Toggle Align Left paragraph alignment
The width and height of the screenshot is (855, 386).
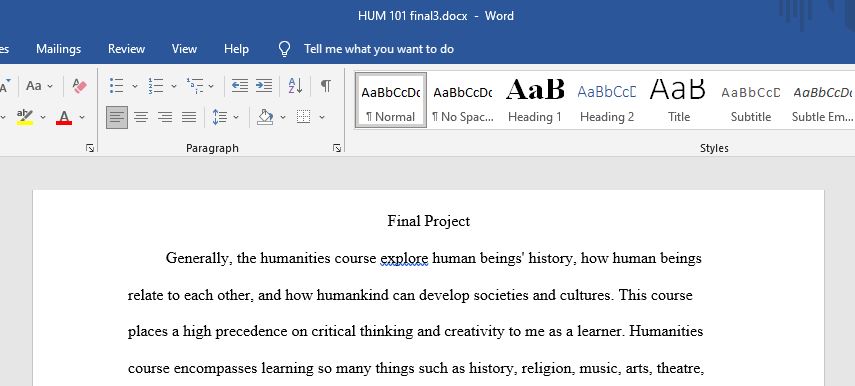(x=117, y=117)
